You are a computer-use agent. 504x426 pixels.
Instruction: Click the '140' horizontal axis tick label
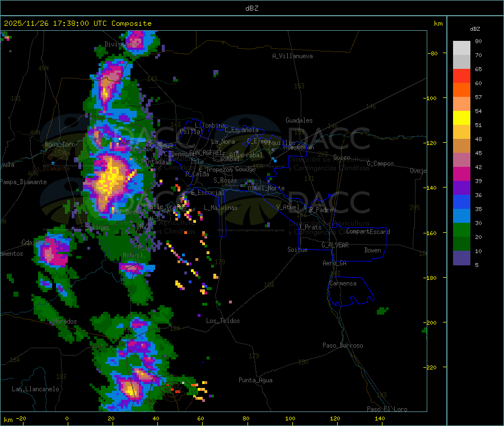coord(380,418)
